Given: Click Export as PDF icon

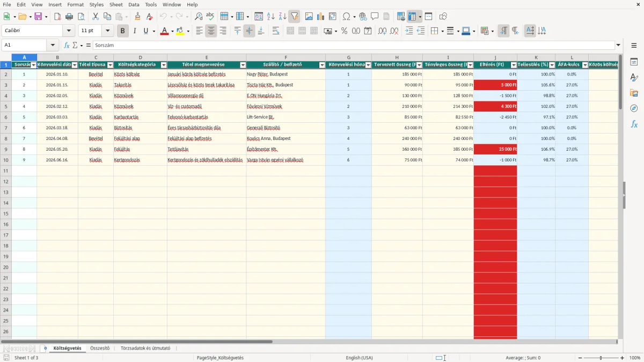Looking at the screenshot, I should [x=57, y=17].
